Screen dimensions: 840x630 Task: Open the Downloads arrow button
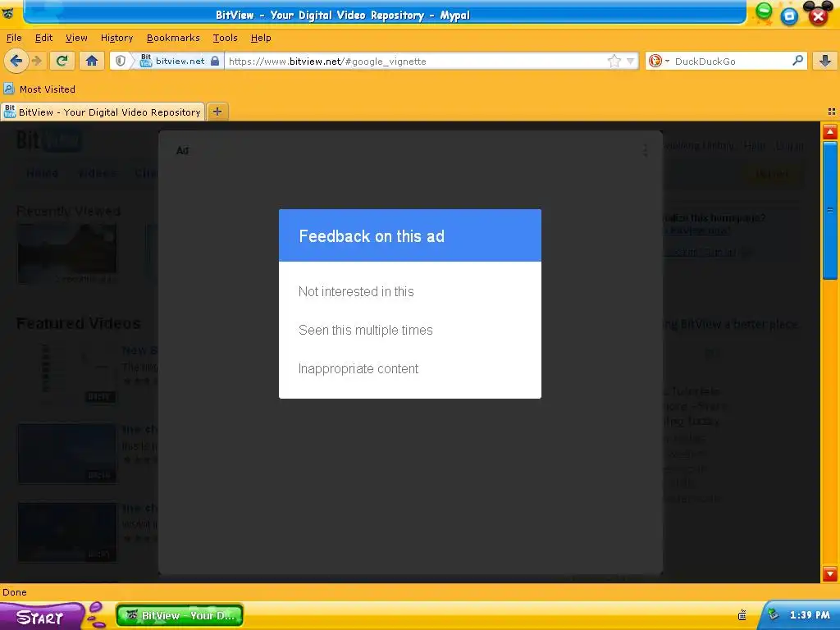[x=825, y=61]
